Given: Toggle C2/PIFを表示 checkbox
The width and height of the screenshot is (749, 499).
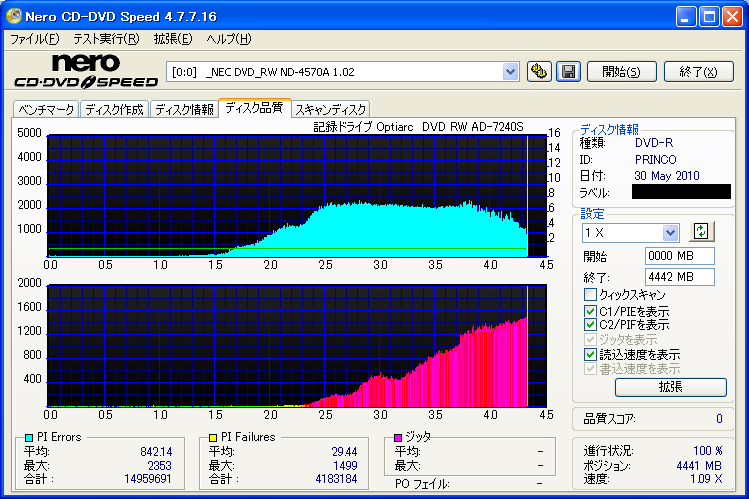Looking at the screenshot, I should tap(590, 325).
